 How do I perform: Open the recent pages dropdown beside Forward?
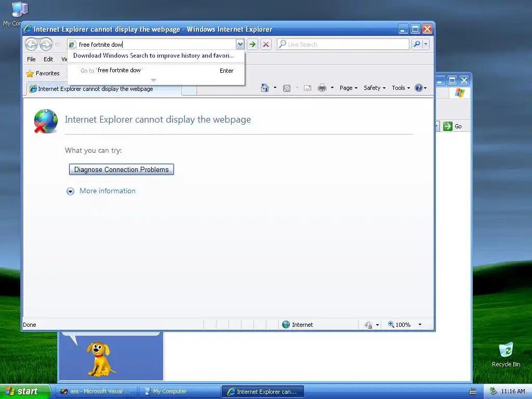[57, 45]
